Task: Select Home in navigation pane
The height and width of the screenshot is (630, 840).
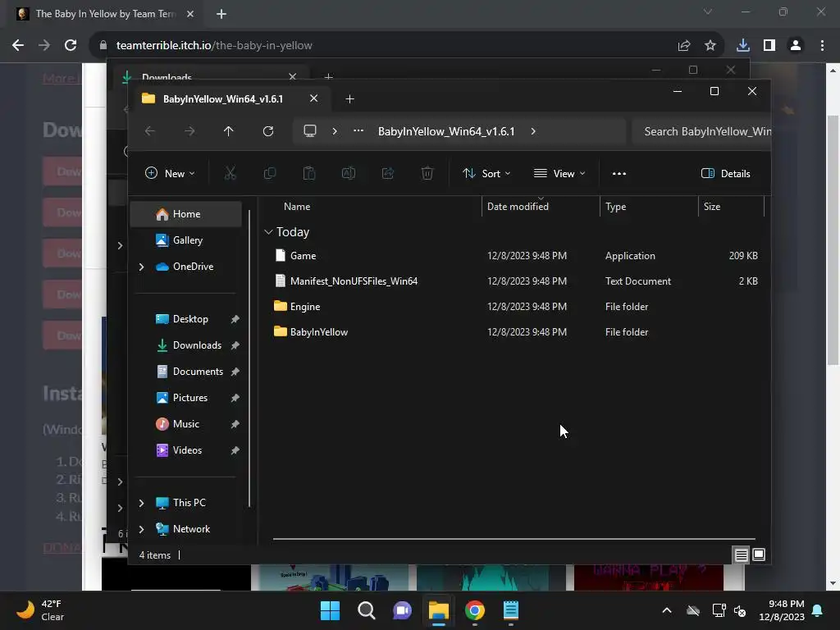Action: 186,214
